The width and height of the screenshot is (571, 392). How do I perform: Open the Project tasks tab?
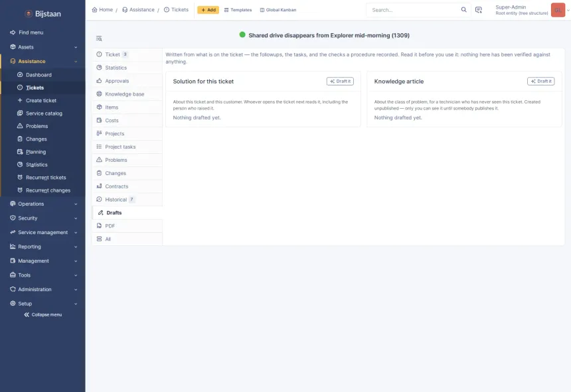pos(127,147)
